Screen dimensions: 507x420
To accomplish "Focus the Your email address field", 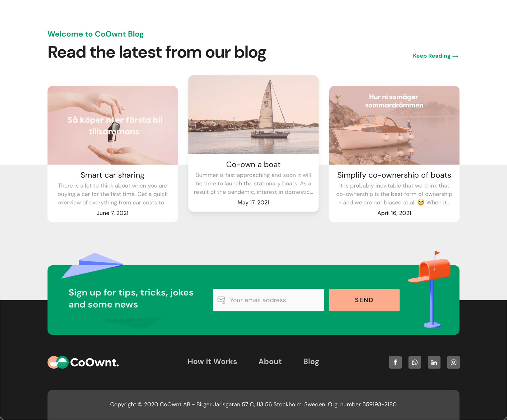I will click(x=268, y=300).
